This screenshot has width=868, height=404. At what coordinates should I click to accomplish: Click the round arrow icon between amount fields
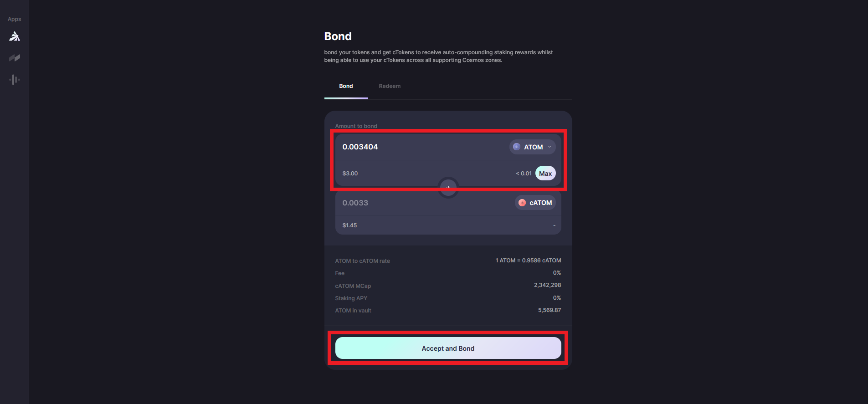tap(448, 187)
